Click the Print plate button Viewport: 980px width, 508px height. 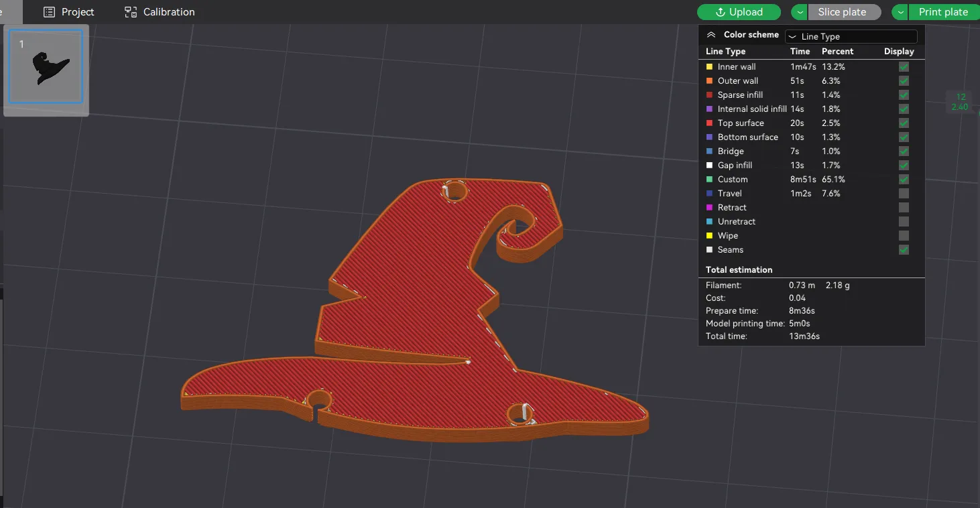pyautogui.click(x=942, y=12)
